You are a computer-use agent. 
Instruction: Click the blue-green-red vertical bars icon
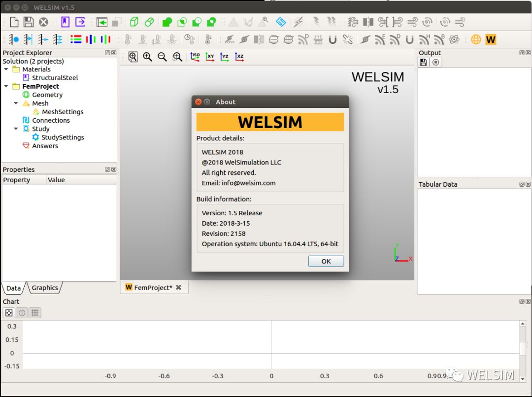105,39
